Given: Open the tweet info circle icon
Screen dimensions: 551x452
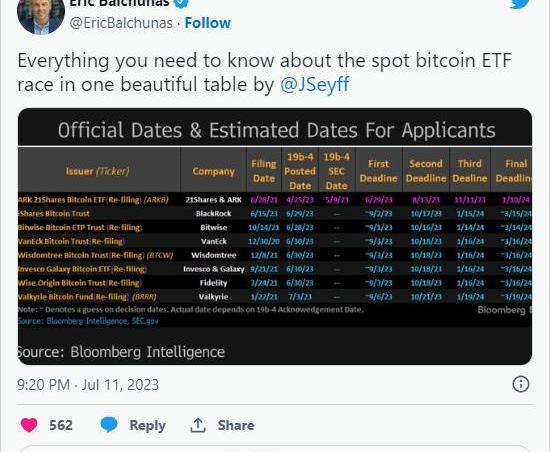Looking at the screenshot, I should click(x=520, y=384).
